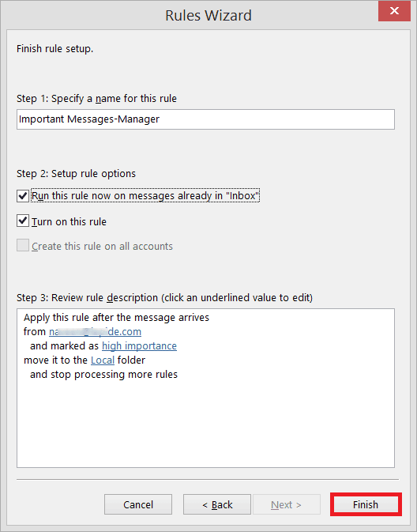Click the 'Step 1: Specify a name' label
Screen dimensions: 417x532
(96, 98)
